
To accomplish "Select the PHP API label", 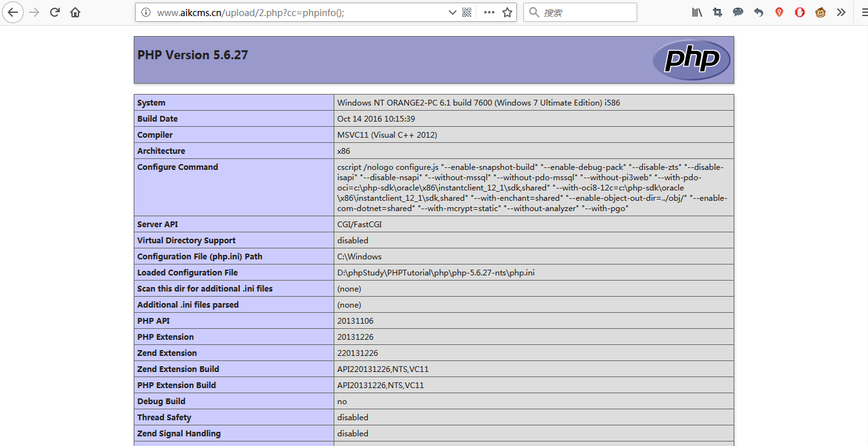I will coord(154,321).
